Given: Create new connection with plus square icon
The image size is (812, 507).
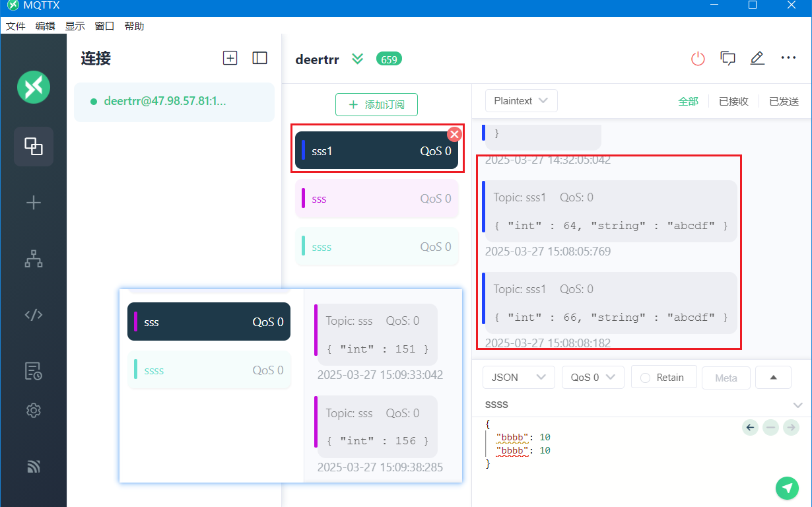Looking at the screenshot, I should 230,58.
